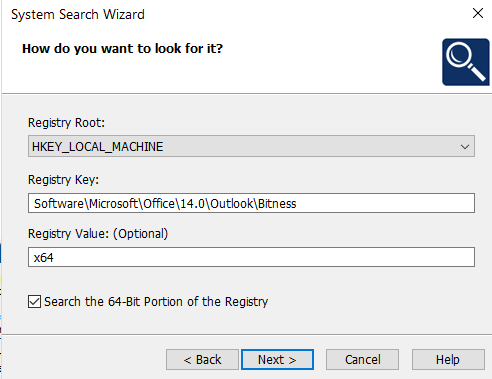Place cursor after Bitness in key path
492x379 pixels.
pos(297,203)
